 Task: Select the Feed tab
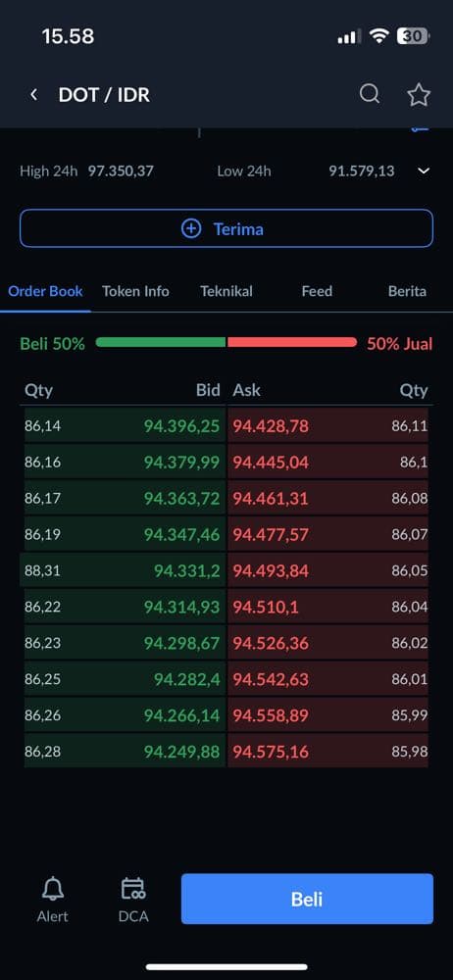[x=317, y=291]
